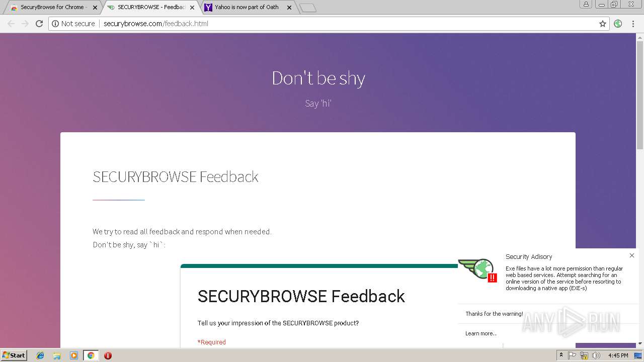Open the Chrome three-dot menu
Image resolution: width=644 pixels, height=362 pixels.
[633, 24]
